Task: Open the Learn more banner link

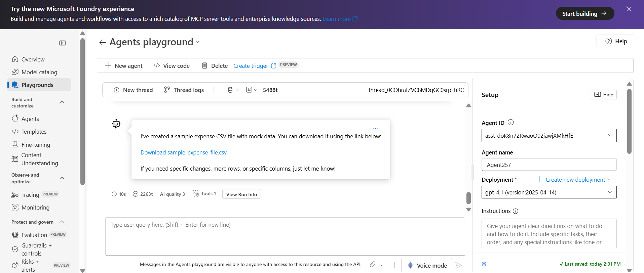Action: point(340,19)
